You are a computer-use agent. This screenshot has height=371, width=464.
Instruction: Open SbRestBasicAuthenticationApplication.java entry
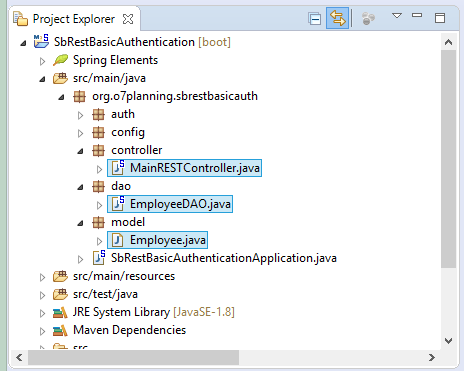[x=215, y=258]
